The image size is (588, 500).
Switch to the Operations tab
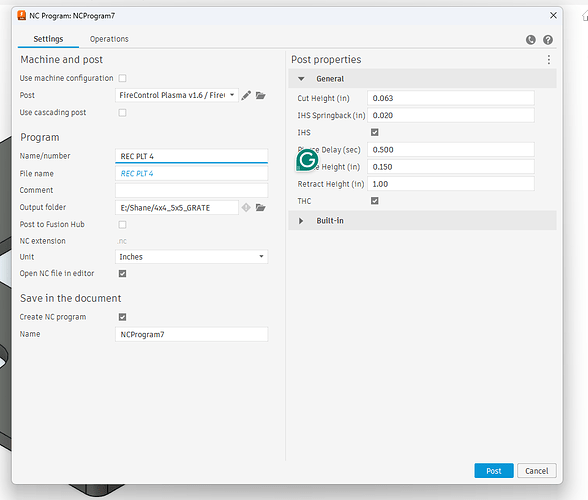pos(109,39)
